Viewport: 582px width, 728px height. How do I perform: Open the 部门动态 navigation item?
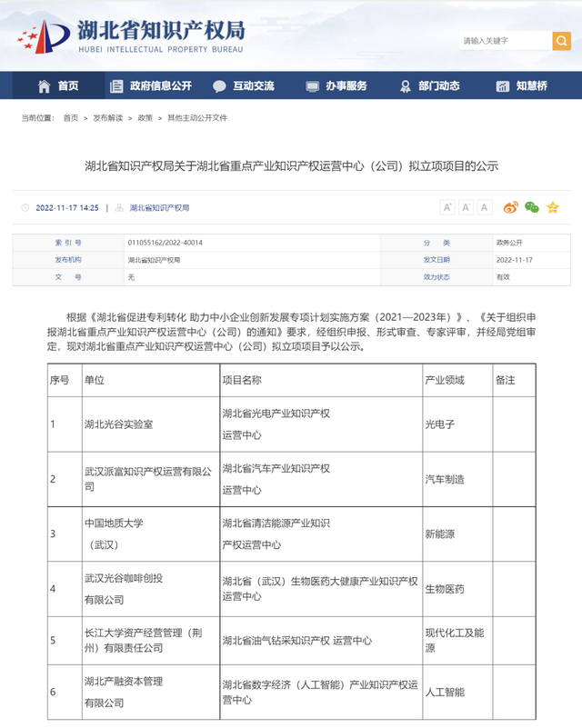click(429, 86)
